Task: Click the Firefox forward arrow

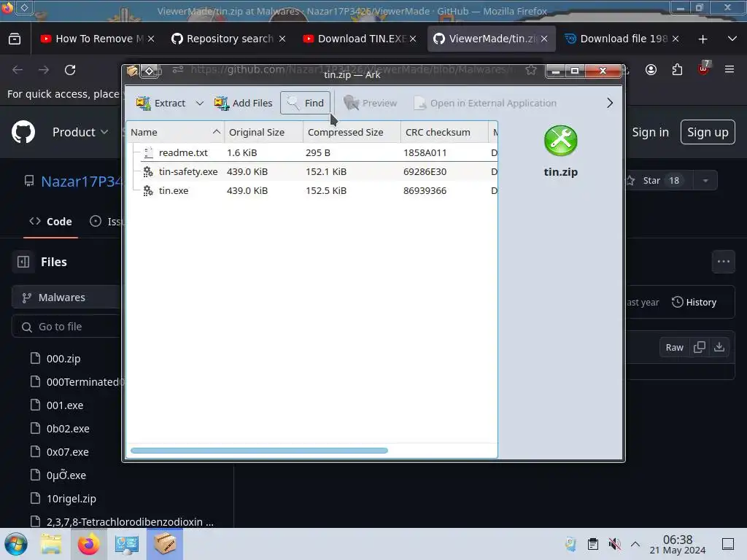Action: point(44,70)
